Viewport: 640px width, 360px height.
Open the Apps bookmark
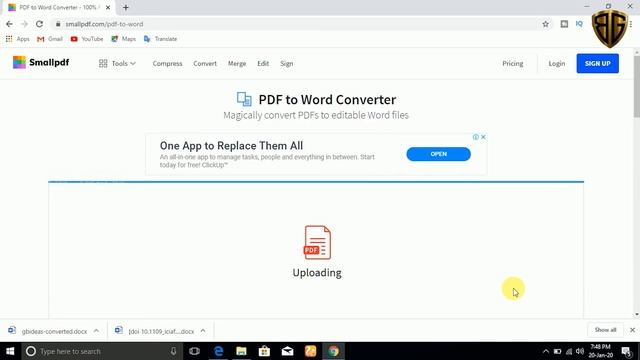pyautogui.click(x=18, y=39)
